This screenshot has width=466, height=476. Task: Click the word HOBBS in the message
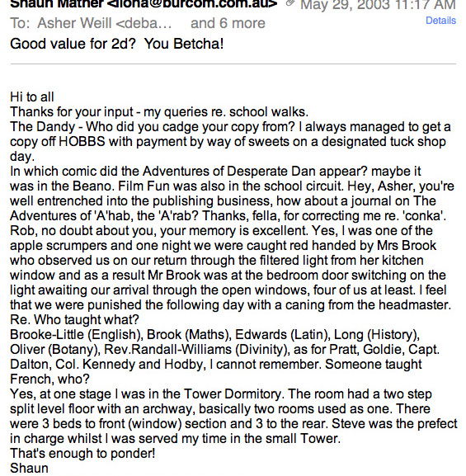pos(82,141)
